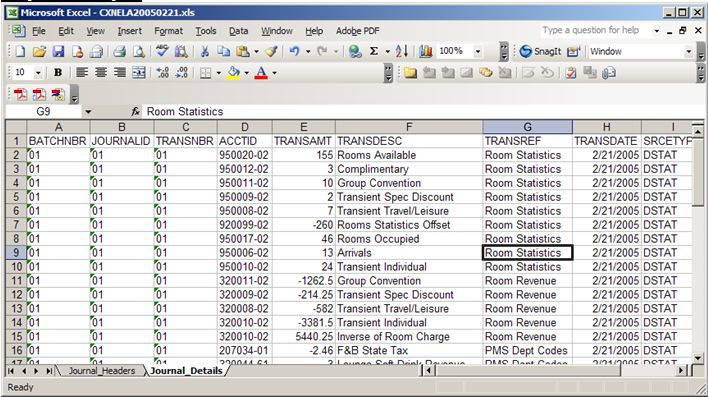The image size is (708, 397).
Task: Select cell with amount 5440.25
Action: tap(303, 336)
